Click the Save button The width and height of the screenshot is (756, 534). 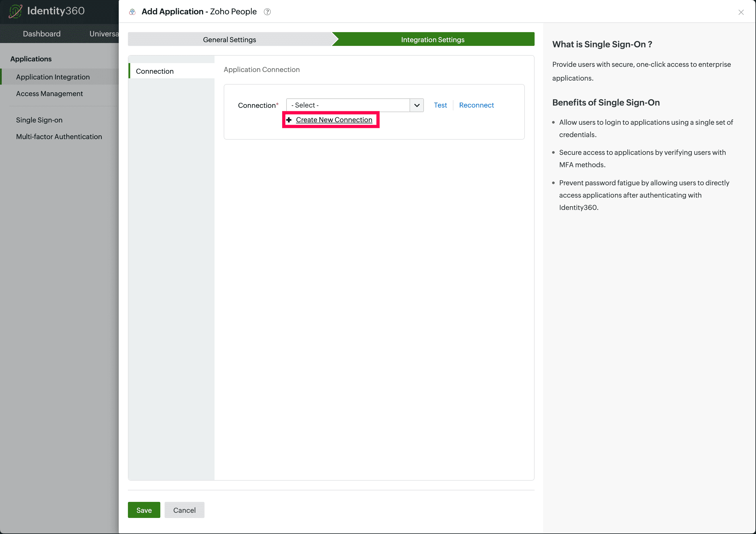click(x=144, y=510)
